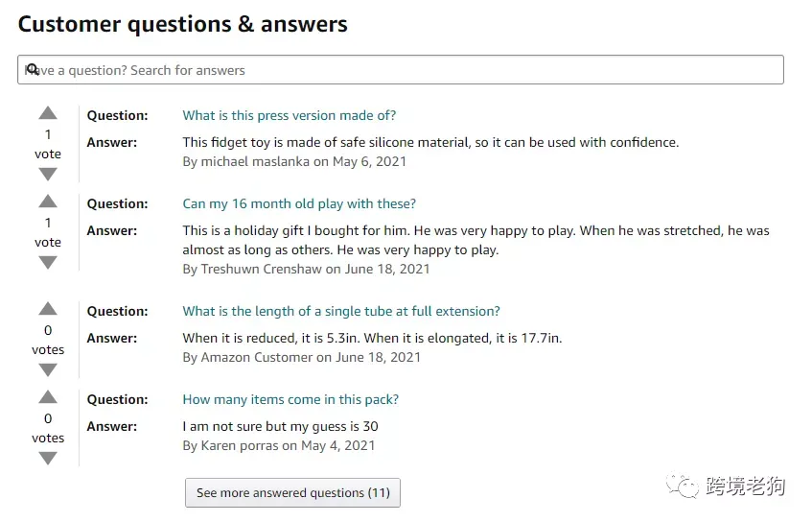Downvote the items in pack question
Viewport: 812px width, 522px height.
(48, 459)
